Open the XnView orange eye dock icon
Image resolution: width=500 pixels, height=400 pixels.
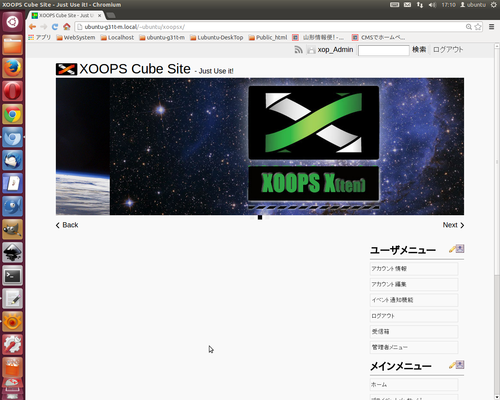[x=13, y=321]
